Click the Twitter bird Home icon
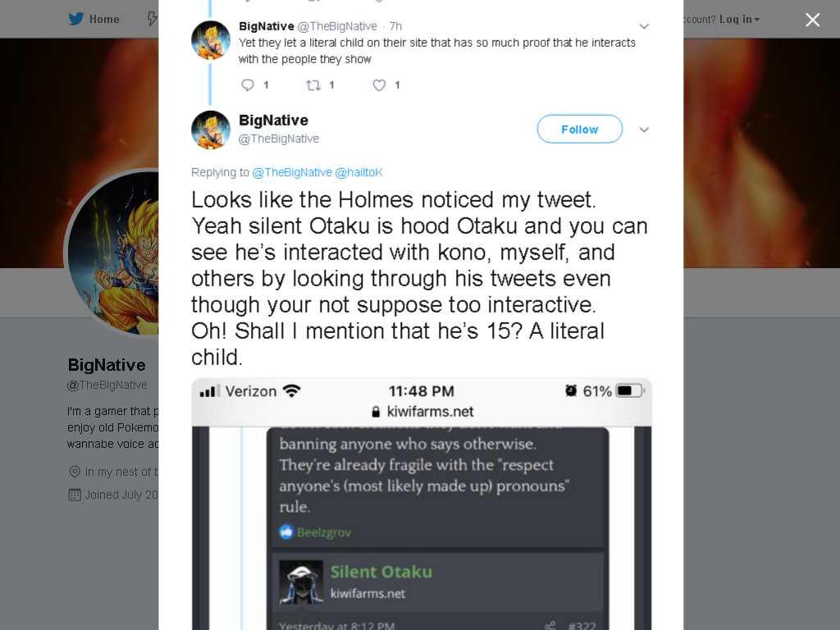The height and width of the screenshot is (630, 840). [x=76, y=20]
